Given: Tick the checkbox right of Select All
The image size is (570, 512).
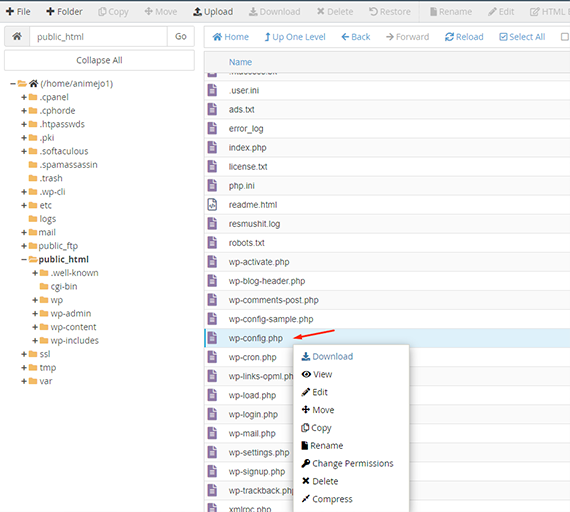Looking at the screenshot, I should 565,37.
